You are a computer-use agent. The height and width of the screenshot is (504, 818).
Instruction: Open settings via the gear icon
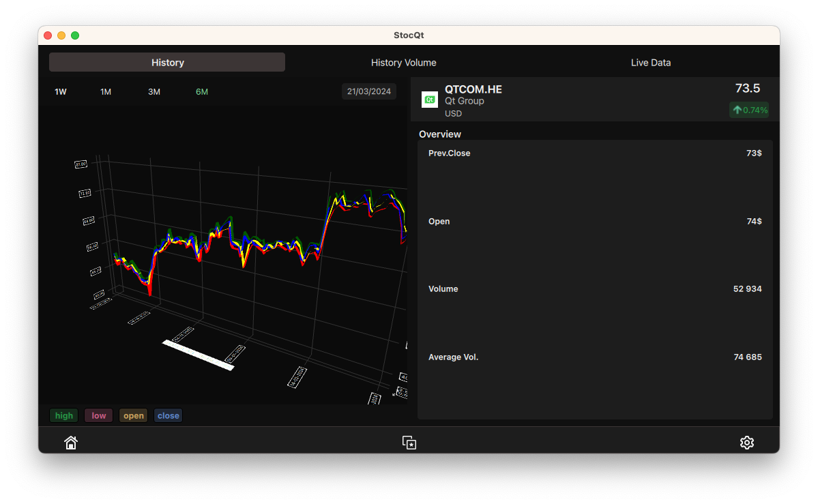(x=747, y=442)
